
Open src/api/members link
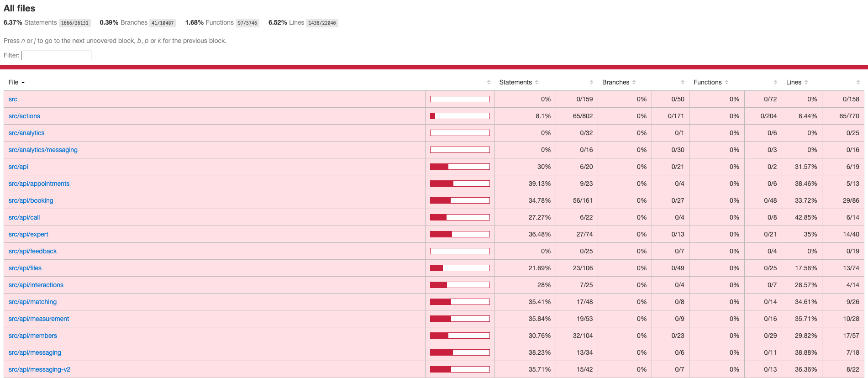pos(33,336)
